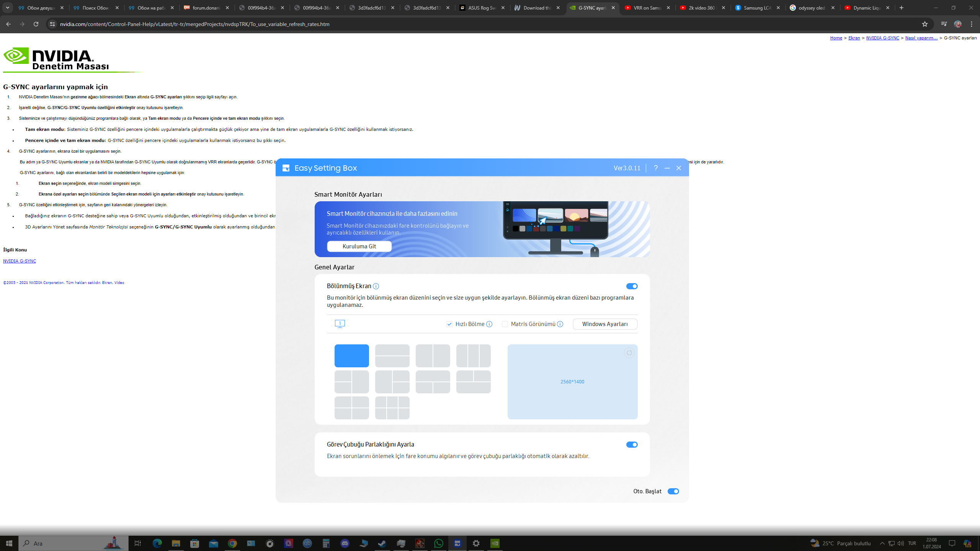980x551 pixels.
Task: Expand hidden system tray icons
Action: [882, 543]
